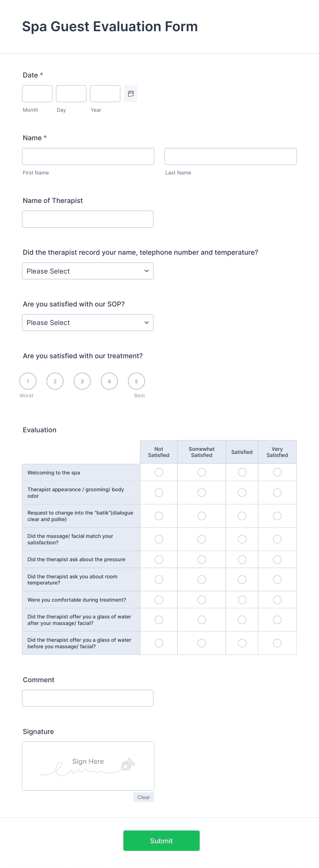The image size is (319, 868).
Task: Select rating 1 for treatment satisfaction
Action: (x=28, y=381)
